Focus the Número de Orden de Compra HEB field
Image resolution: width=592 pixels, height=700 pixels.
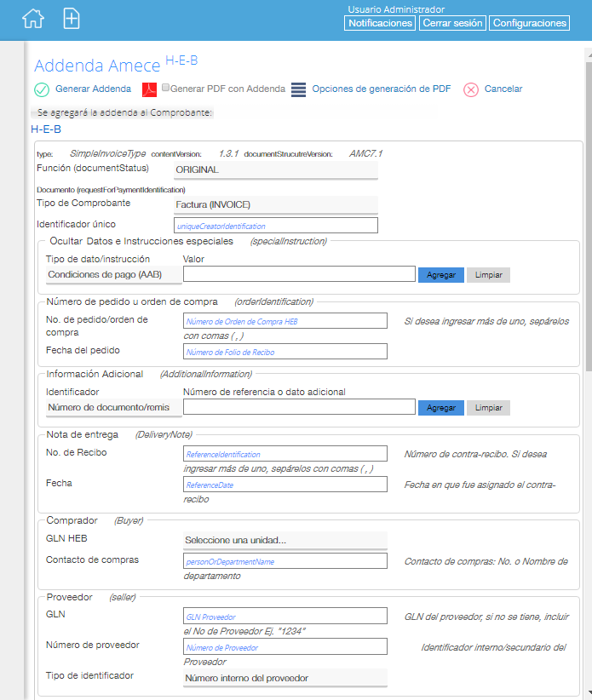(285, 320)
